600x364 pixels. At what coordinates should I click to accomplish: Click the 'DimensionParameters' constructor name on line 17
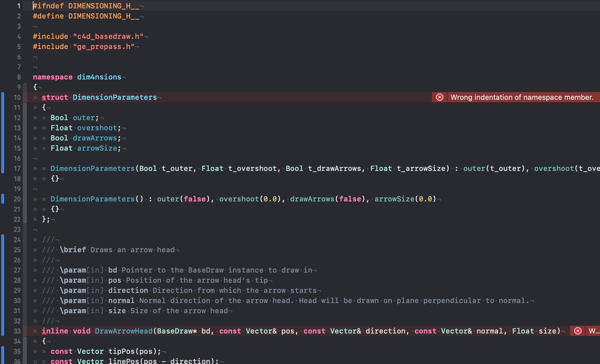click(92, 169)
